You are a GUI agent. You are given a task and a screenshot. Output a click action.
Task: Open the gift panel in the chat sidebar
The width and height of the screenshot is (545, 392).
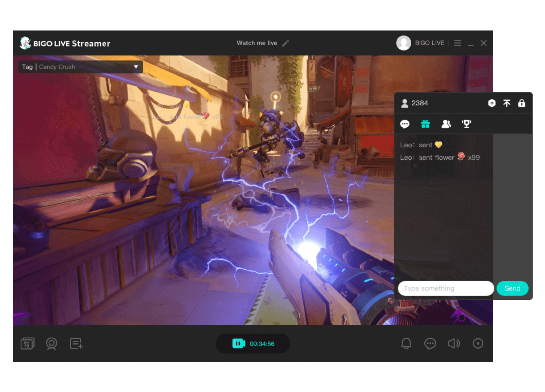425,124
